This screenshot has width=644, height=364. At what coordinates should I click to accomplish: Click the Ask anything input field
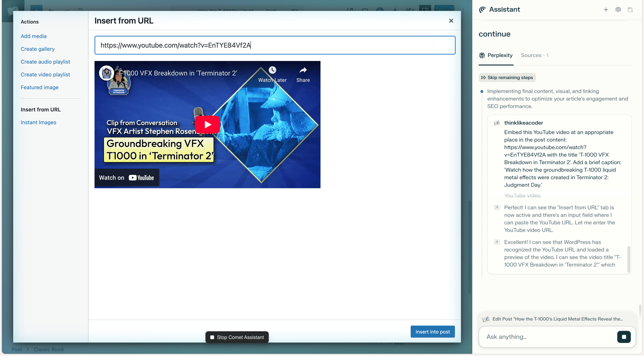(550, 337)
